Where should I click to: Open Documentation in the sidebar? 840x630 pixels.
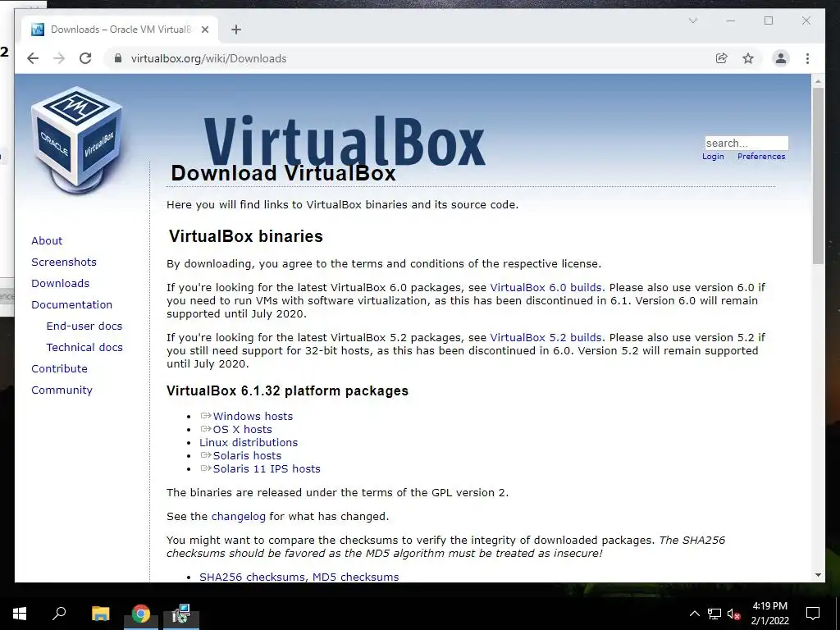[x=72, y=305]
